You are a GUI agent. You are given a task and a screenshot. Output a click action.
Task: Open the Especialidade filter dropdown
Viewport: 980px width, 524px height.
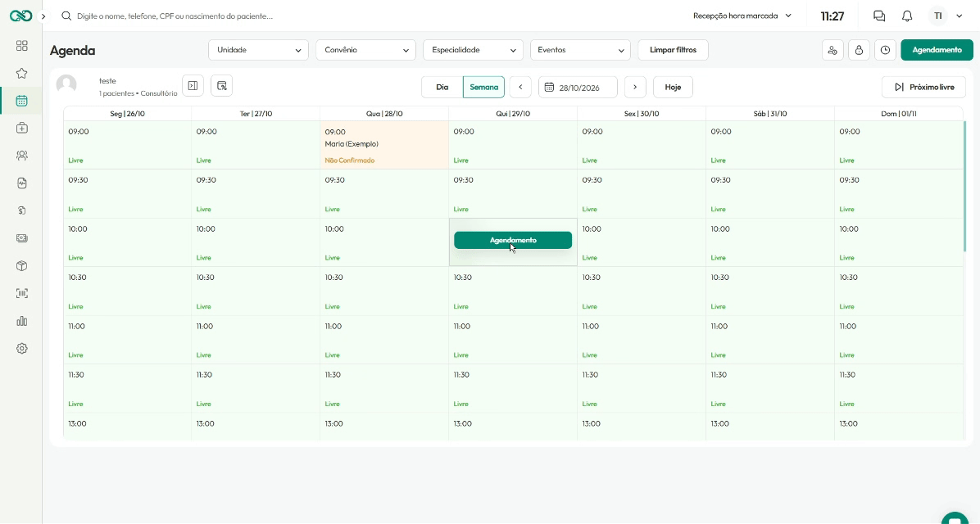click(x=473, y=50)
